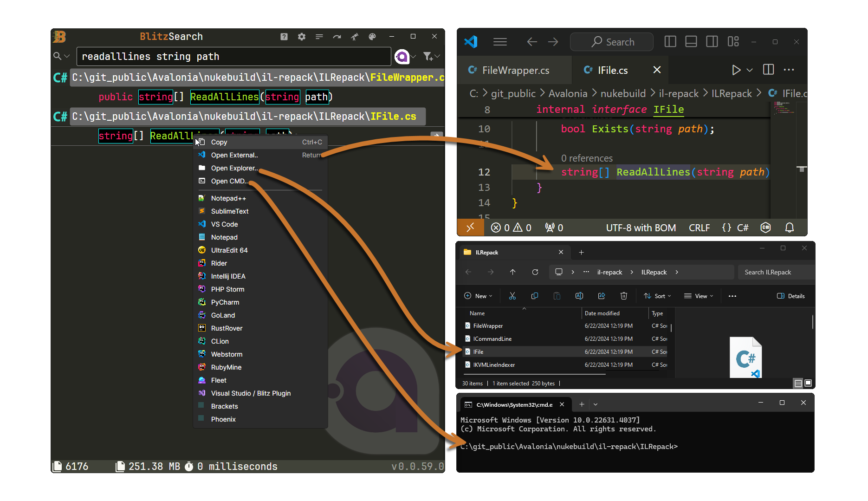Switch to the FileWrapper.cs editor tab
This screenshot has width=868, height=501.
(x=514, y=70)
